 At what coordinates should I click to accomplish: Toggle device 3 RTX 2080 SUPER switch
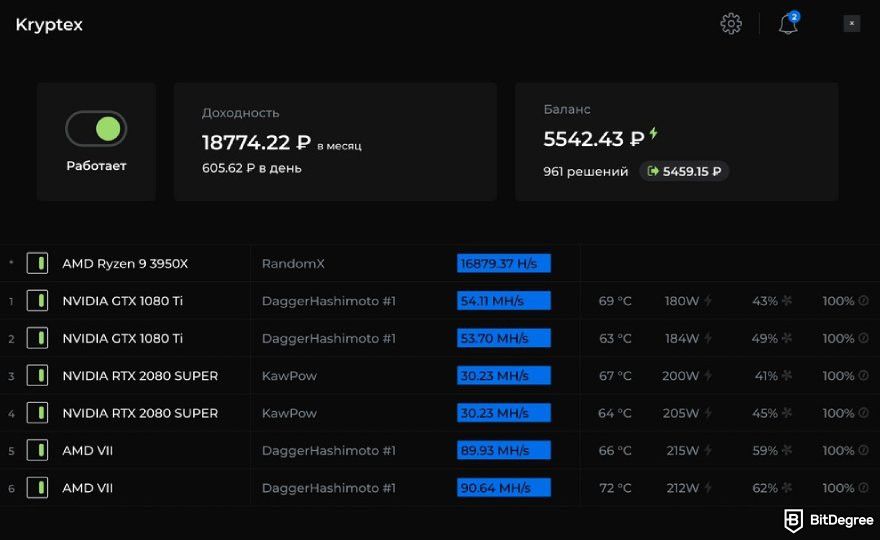point(37,376)
